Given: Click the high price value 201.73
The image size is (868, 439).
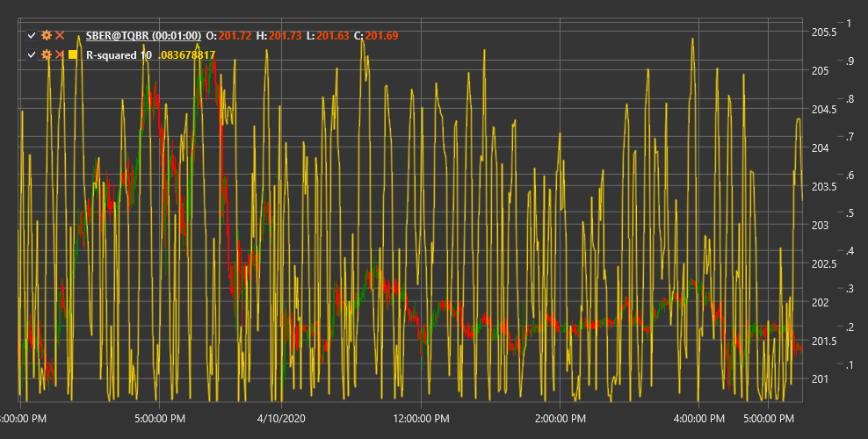Looking at the screenshot, I should (286, 36).
